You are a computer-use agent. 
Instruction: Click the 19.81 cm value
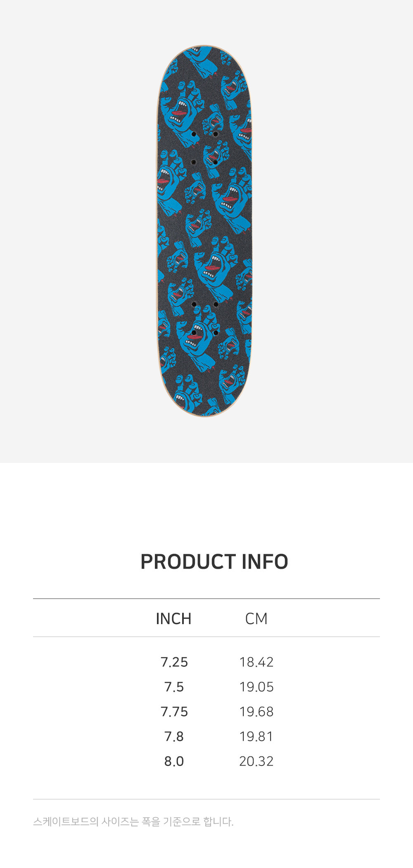pyautogui.click(x=256, y=737)
